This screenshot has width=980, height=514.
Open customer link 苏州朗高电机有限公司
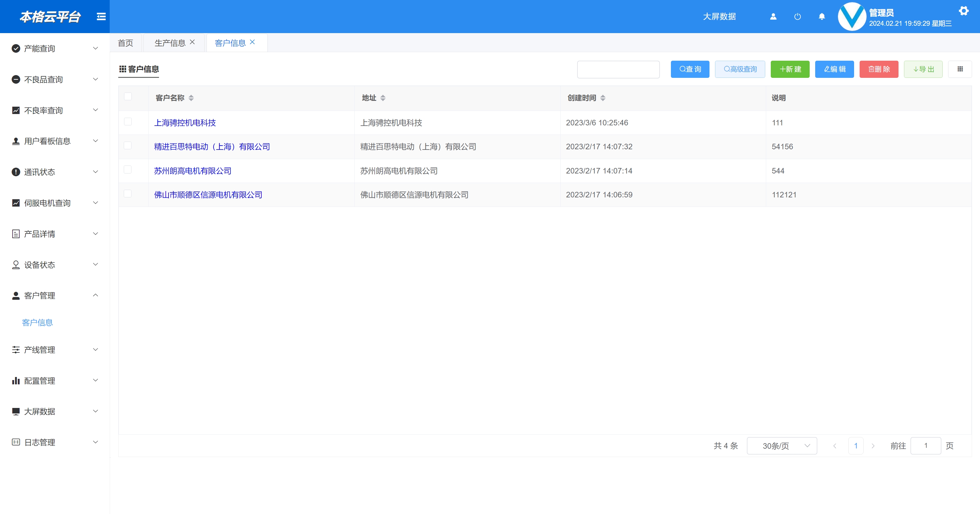point(192,171)
